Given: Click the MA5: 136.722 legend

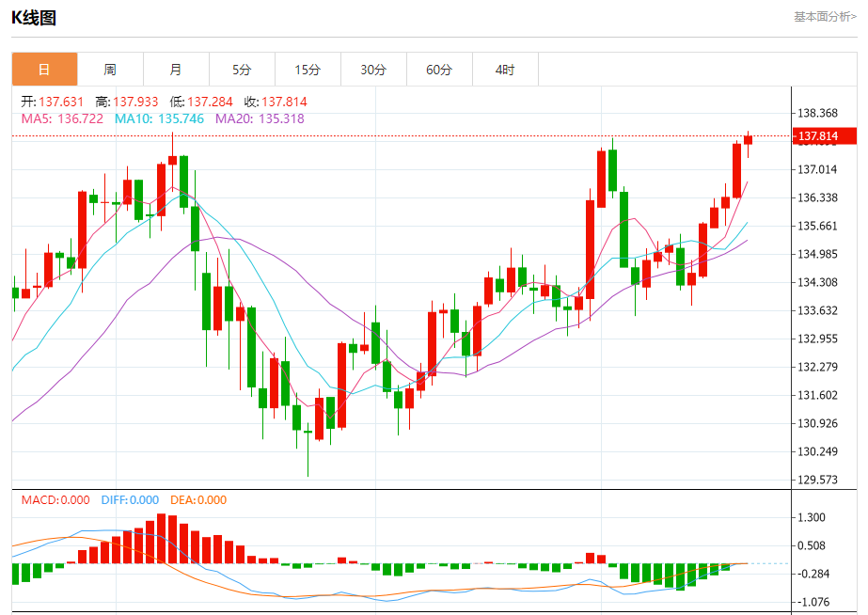Looking at the screenshot, I should [62, 118].
